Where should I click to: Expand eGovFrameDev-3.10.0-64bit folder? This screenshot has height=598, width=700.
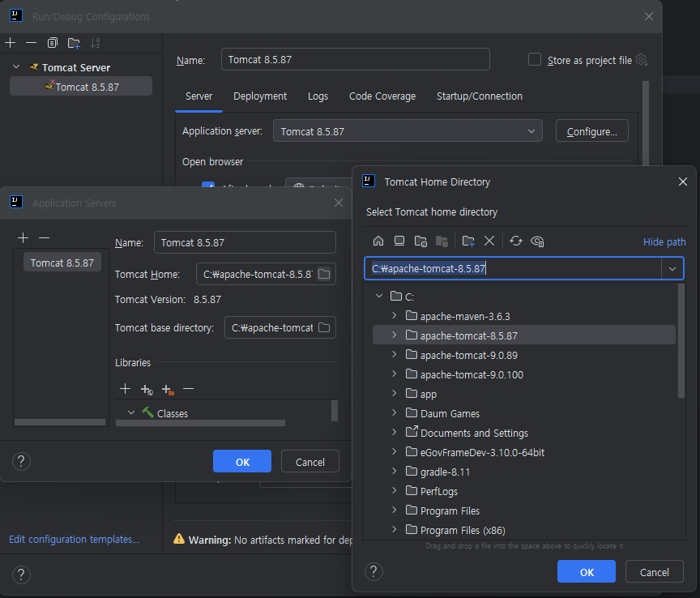[394, 451]
